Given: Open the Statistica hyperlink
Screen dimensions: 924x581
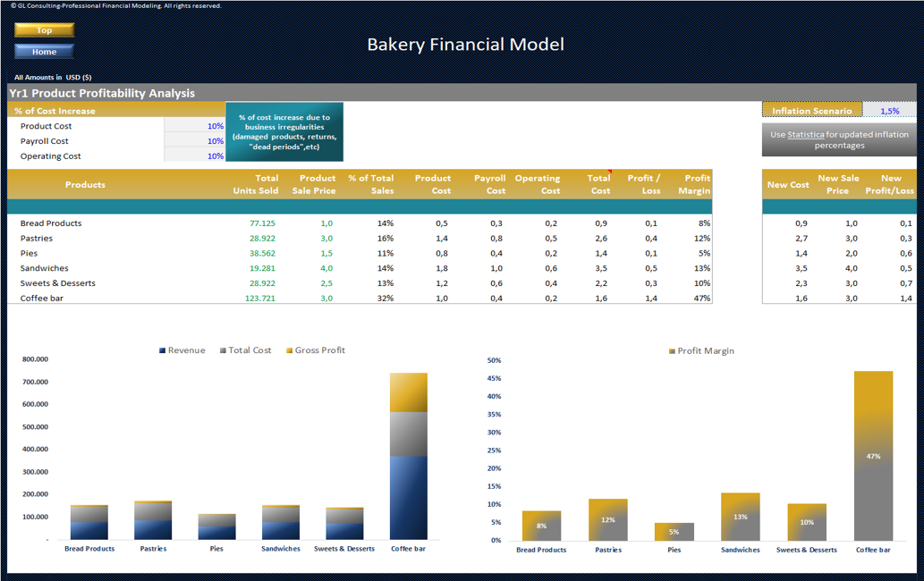Looking at the screenshot, I should (x=806, y=135).
